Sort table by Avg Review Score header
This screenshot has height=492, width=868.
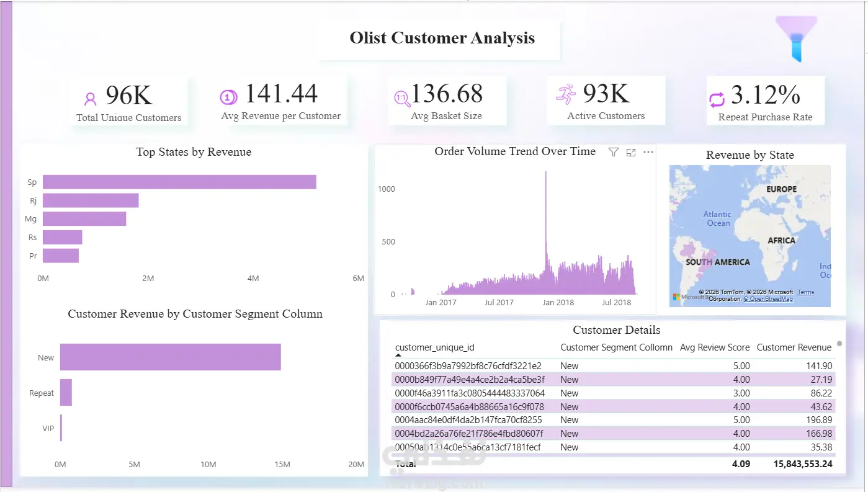(x=715, y=347)
